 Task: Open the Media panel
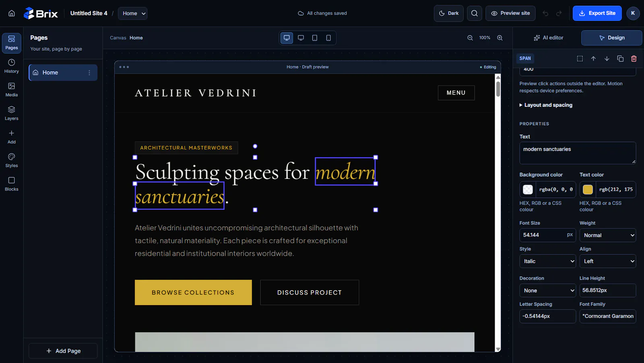click(x=12, y=90)
